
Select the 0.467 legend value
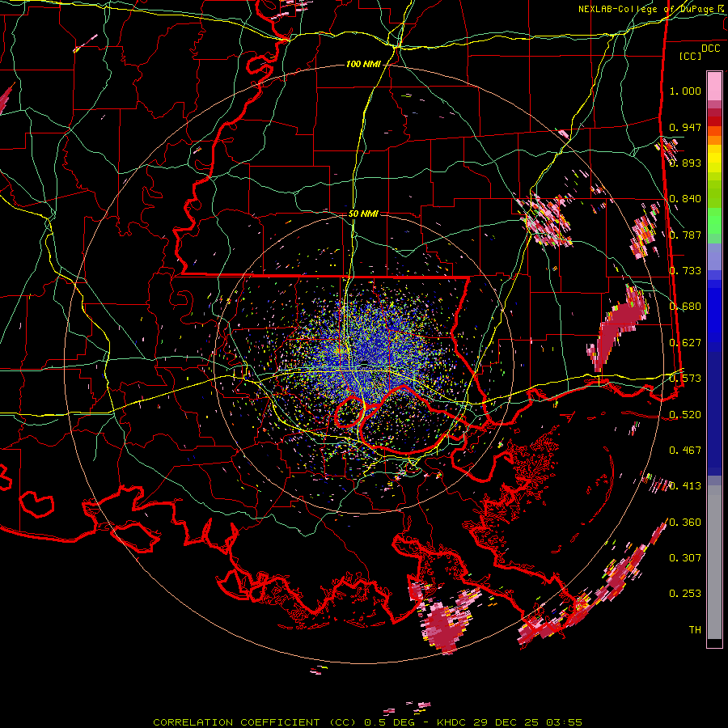tap(685, 451)
